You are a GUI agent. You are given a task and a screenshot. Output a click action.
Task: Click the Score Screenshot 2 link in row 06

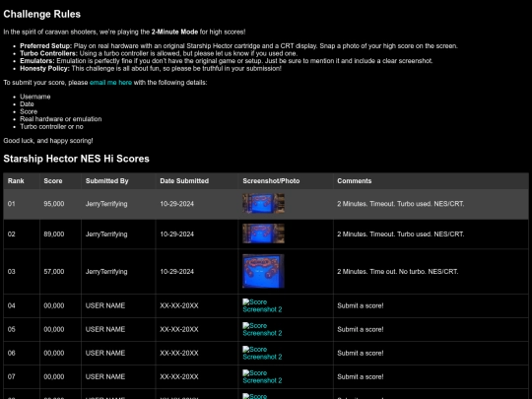click(x=262, y=354)
